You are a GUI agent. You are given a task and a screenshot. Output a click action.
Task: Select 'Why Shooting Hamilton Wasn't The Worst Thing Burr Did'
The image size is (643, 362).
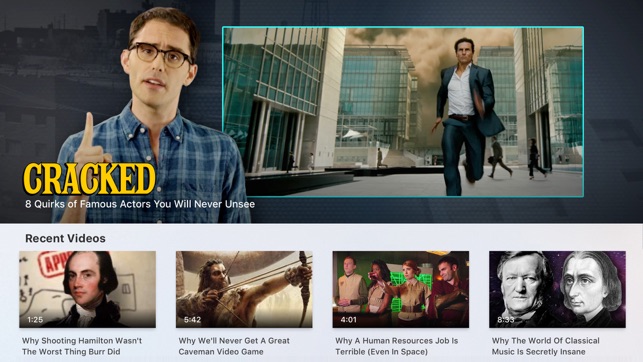click(x=82, y=346)
